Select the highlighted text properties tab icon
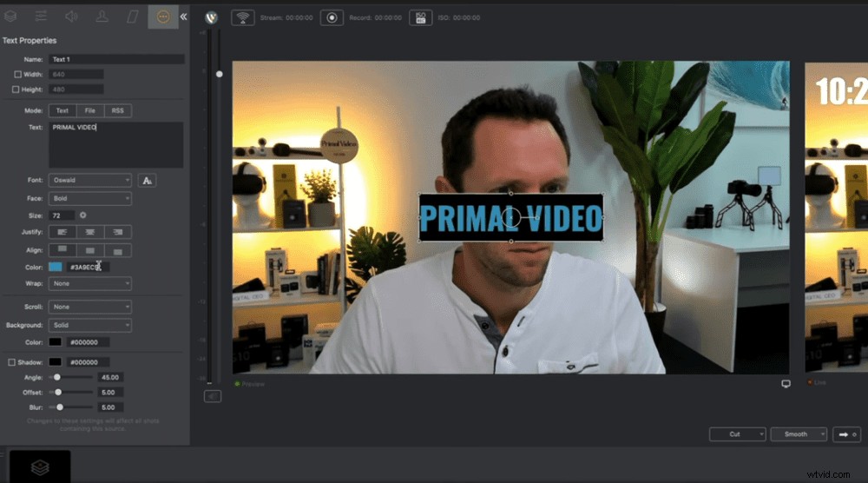Viewport: 868px width, 483px height. [163, 17]
